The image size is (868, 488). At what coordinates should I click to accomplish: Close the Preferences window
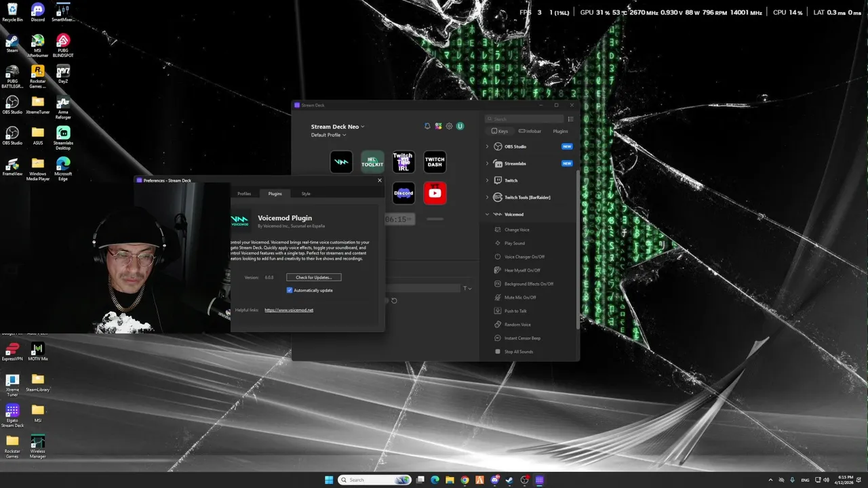click(x=380, y=180)
